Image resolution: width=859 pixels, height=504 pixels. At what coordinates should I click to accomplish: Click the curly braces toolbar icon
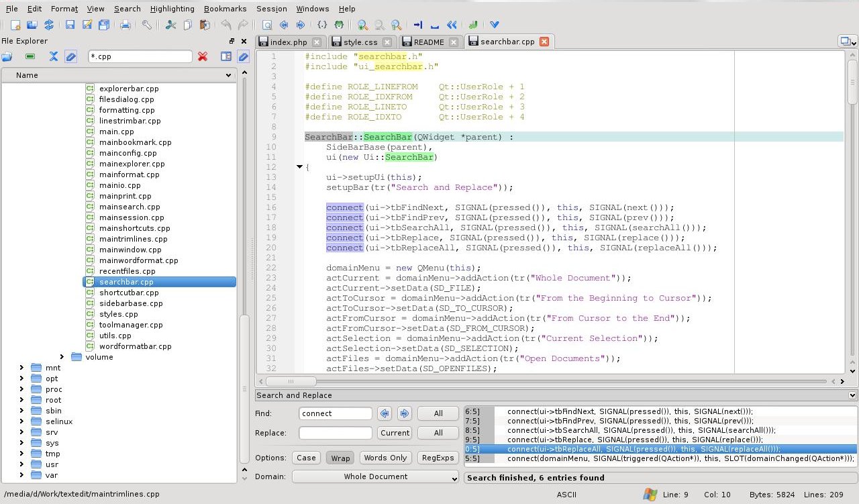coord(322,25)
